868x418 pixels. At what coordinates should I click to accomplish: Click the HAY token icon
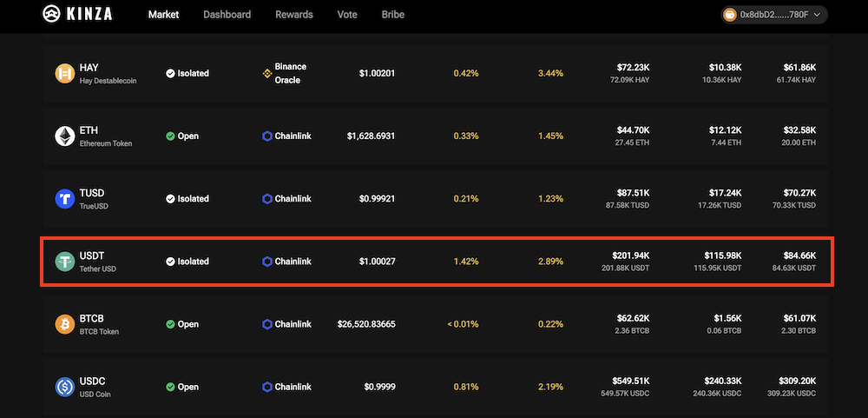click(65, 73)
